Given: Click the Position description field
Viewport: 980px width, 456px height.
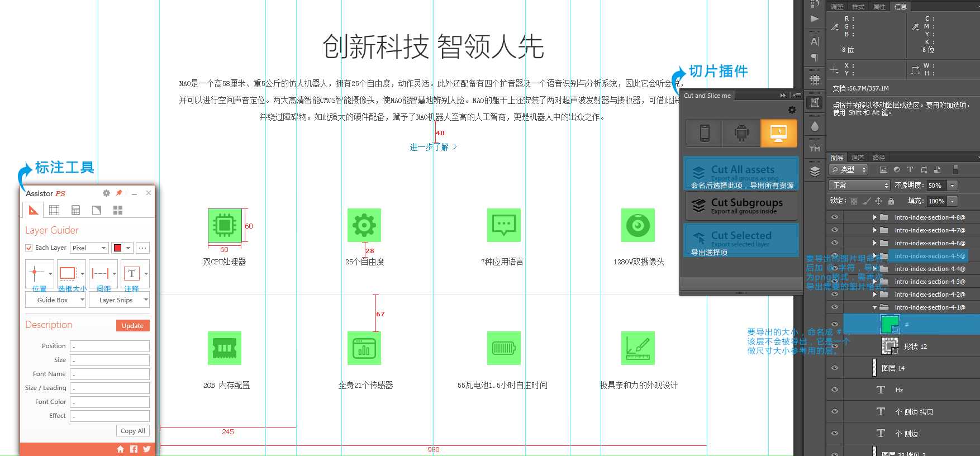Looking at the screenshot, I should tap(110, 346).
